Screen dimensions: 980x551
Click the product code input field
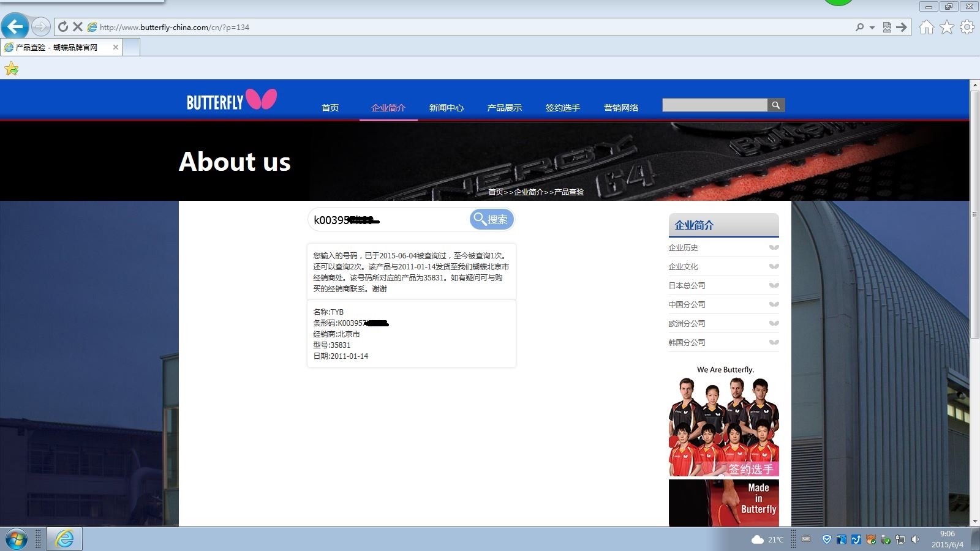coord(389,220)
